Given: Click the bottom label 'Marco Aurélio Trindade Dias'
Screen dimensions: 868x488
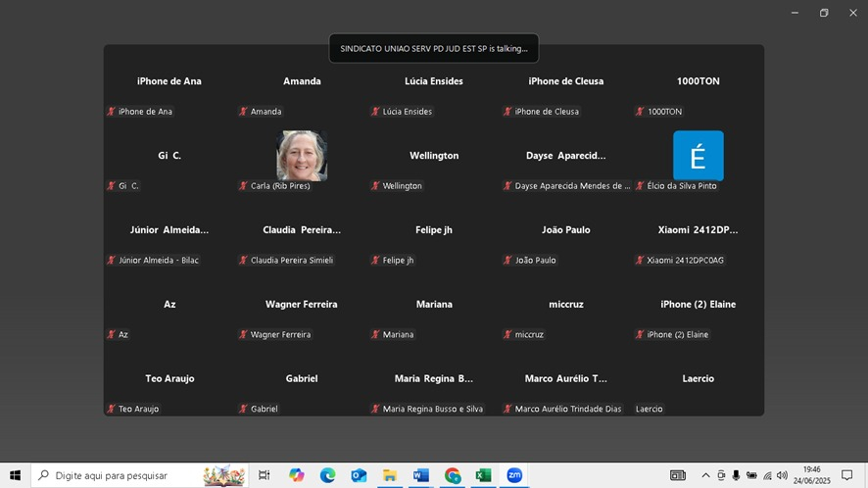Looking at the screenshot, I should click(568, 409).
